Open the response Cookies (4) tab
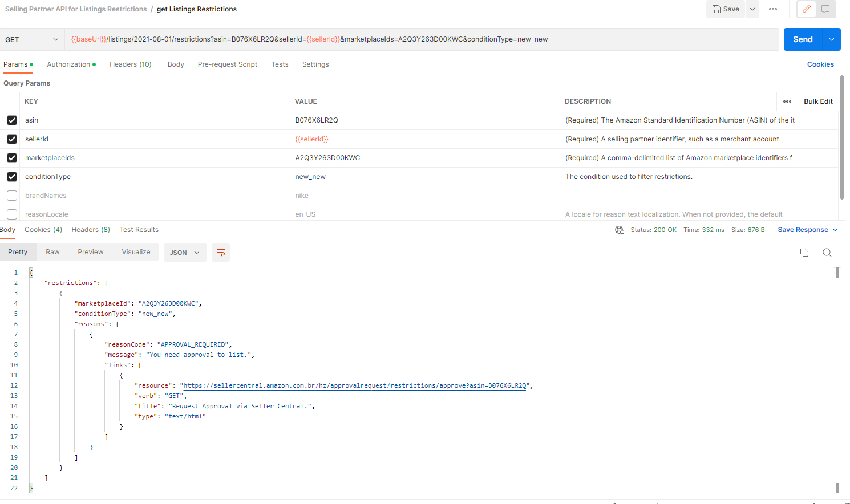This screenshot has height=504, width=850. (43, 230)
